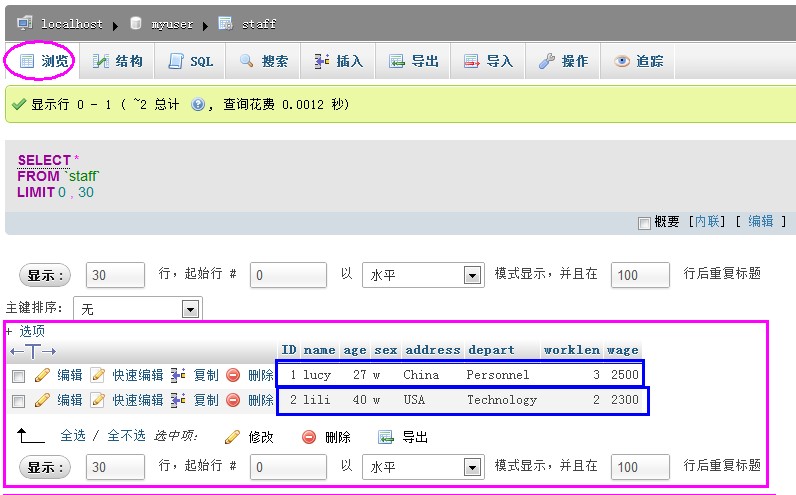This screenshot has width=796, height=495.
Task: Click the 全不选 (Uncheck all) link
Action: coord(126,436)
